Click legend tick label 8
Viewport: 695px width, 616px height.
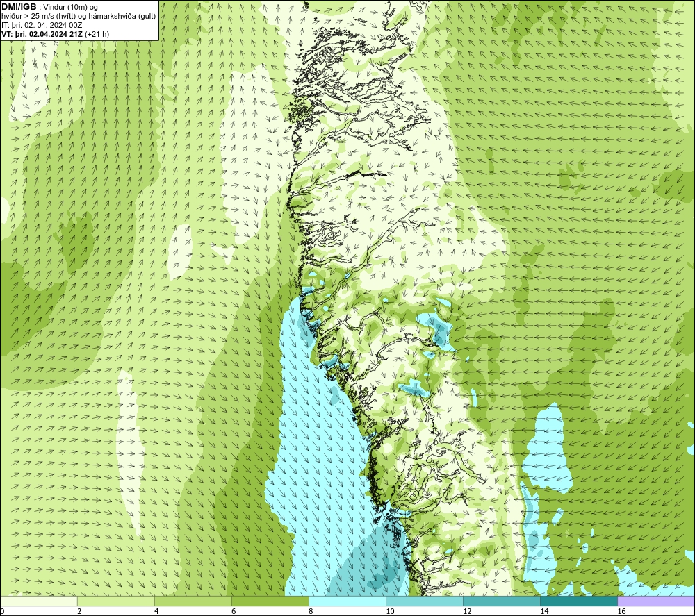pos(311,611)
